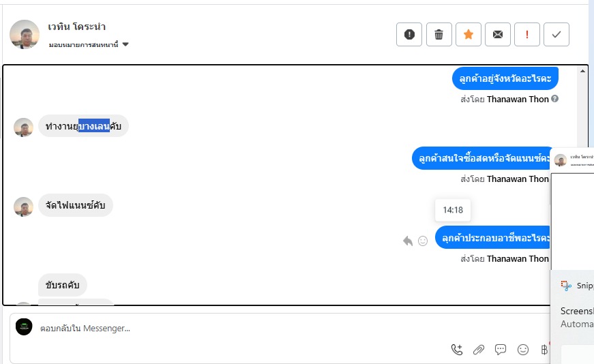The image size is (594, 364).
Task: Click the customer profile photo in header
Action: (x=25, y=35)
